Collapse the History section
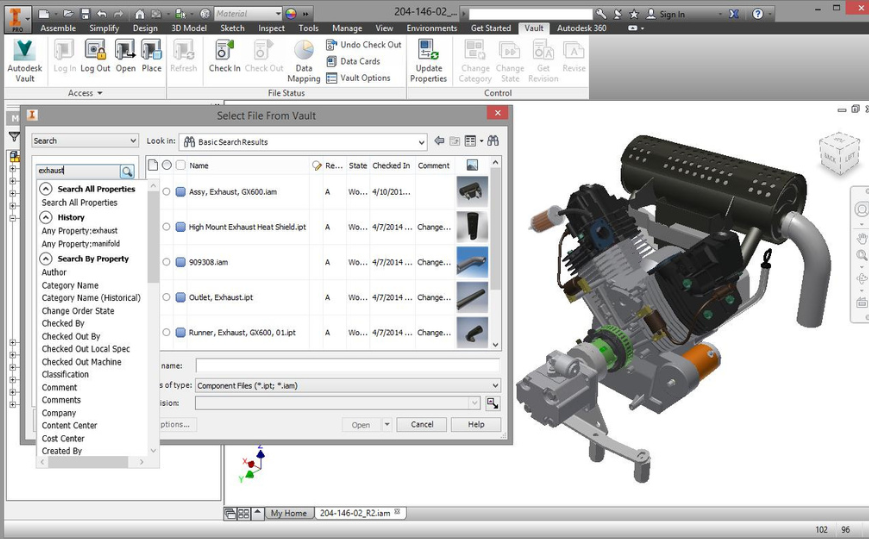Screen dimensions: 869x539 (46, 217)
